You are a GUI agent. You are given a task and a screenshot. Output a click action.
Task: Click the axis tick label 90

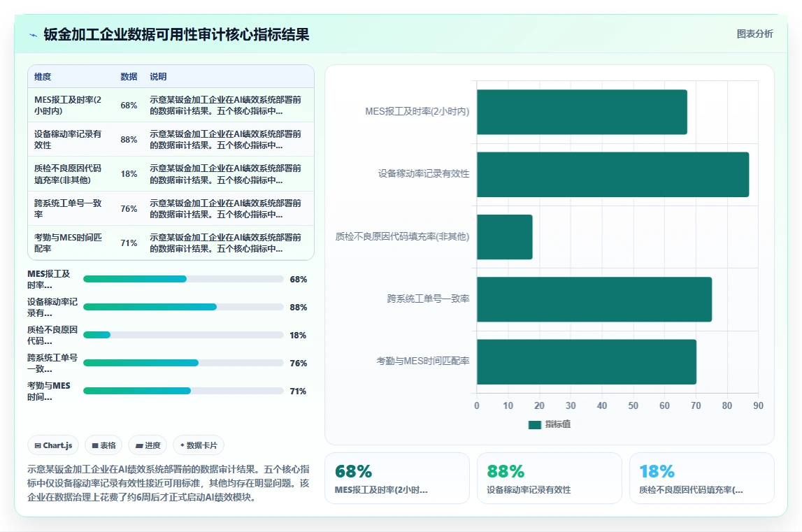click(x=758, y=405)
